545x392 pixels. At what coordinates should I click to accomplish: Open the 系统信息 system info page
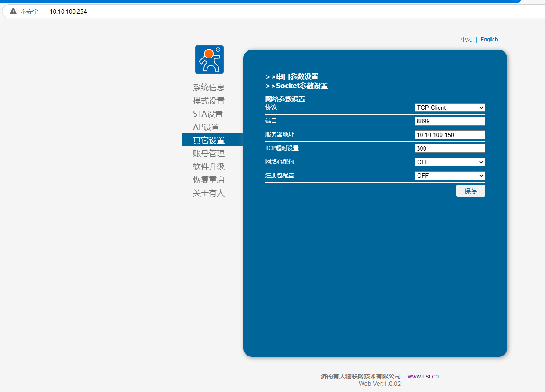209,88
